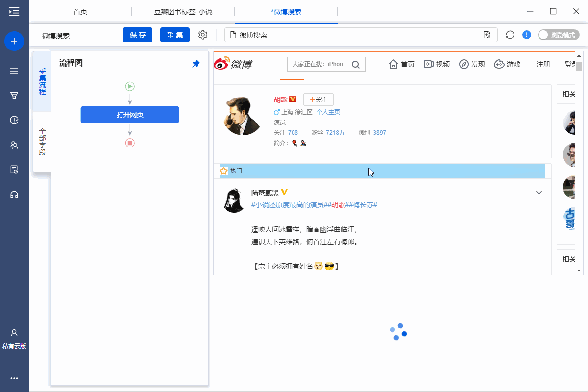The height and width of the screenshot is (392, 588).
Task: Click the Weibo 游戏 games icon
Action: click(x=499, y=64)
